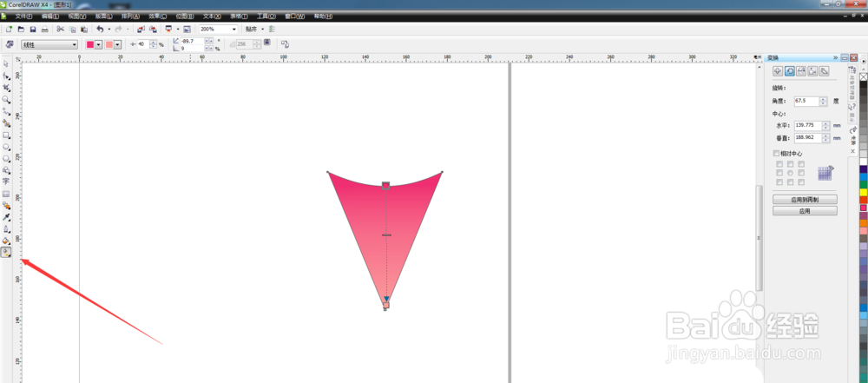
Task: Click the Open file folder icon
Action: (x=21, y=29)
